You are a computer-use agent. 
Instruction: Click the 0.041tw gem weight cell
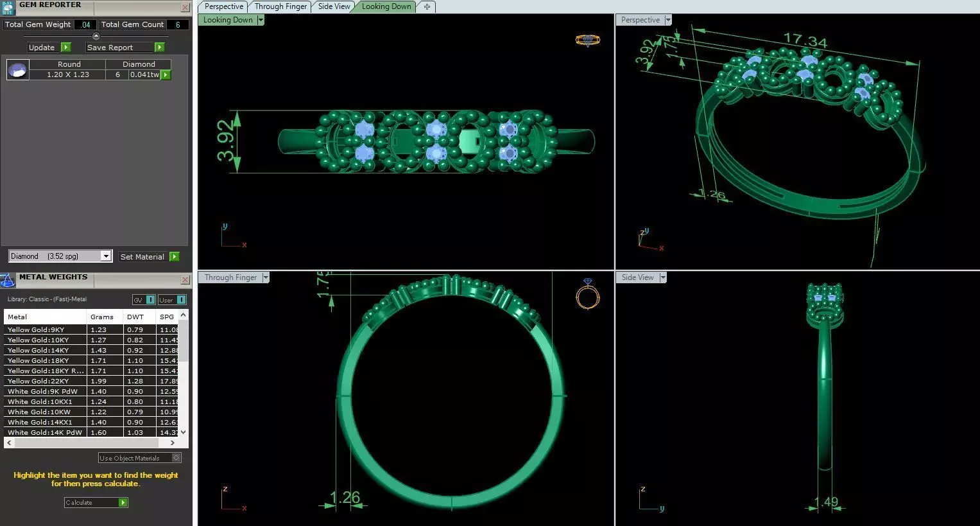[x=144, y=75]
